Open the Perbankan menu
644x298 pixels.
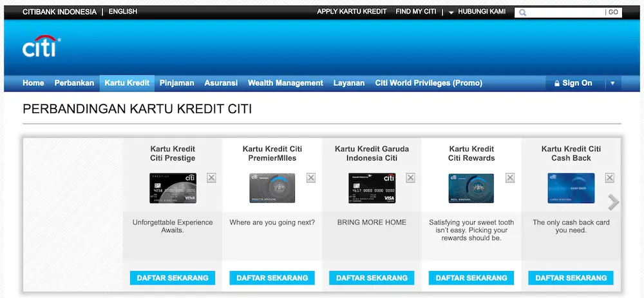tap(74, 83)
